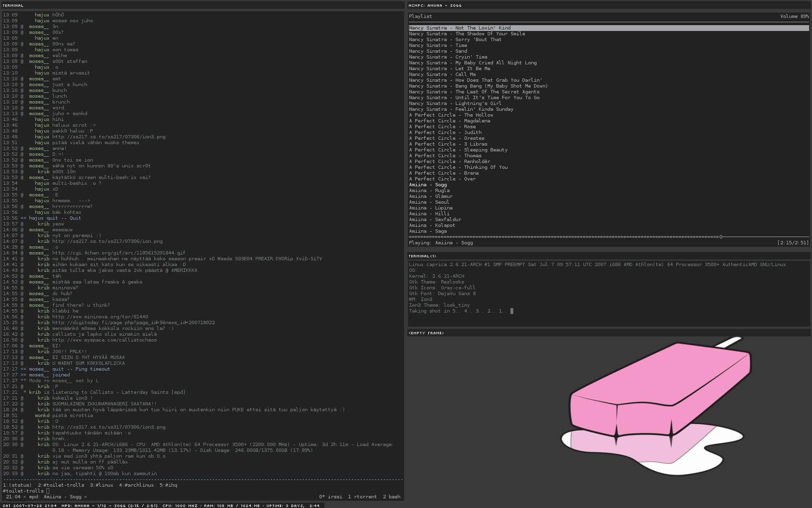Image resolution: width=812 pixels, height=508 pixels.
Task: Select screen window 2 bash
Action: (391, 496)
